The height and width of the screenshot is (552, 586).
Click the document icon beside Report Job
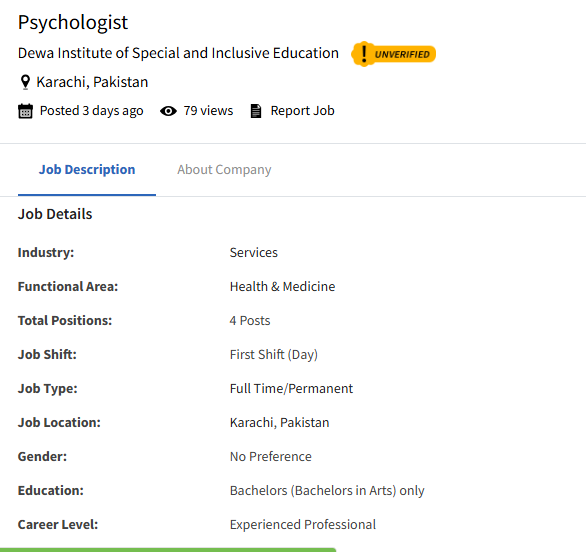coord(256,111)
